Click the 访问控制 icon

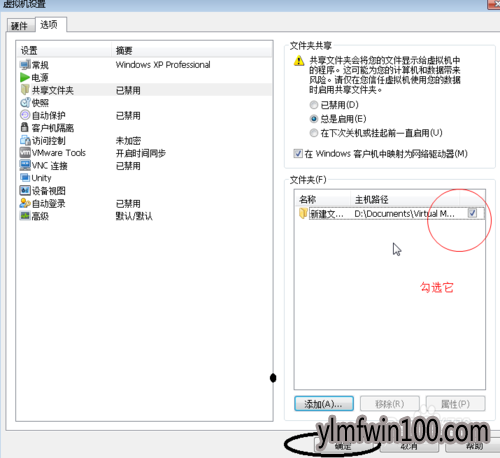coord(25,140)
